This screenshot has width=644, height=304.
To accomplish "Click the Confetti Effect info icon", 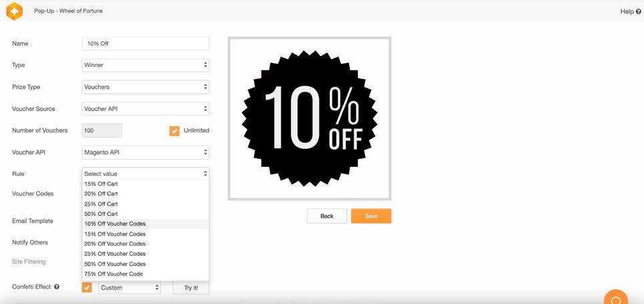I will click(x=57, y=287).
